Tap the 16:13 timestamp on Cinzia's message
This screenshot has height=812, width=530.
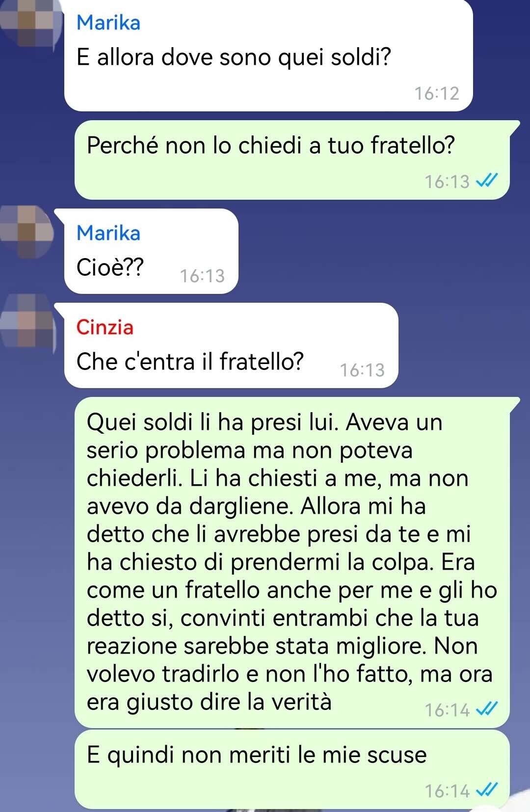tap(362, 370)
